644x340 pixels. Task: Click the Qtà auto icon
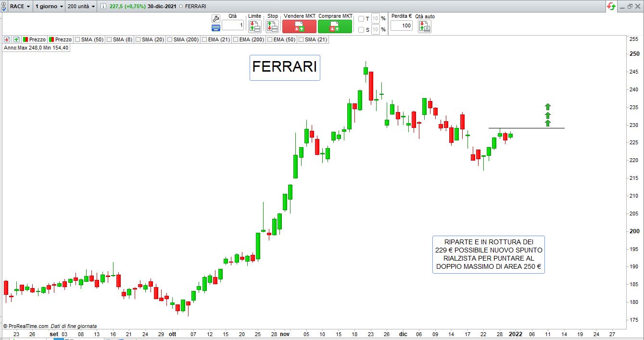click(x=425, y=26)
